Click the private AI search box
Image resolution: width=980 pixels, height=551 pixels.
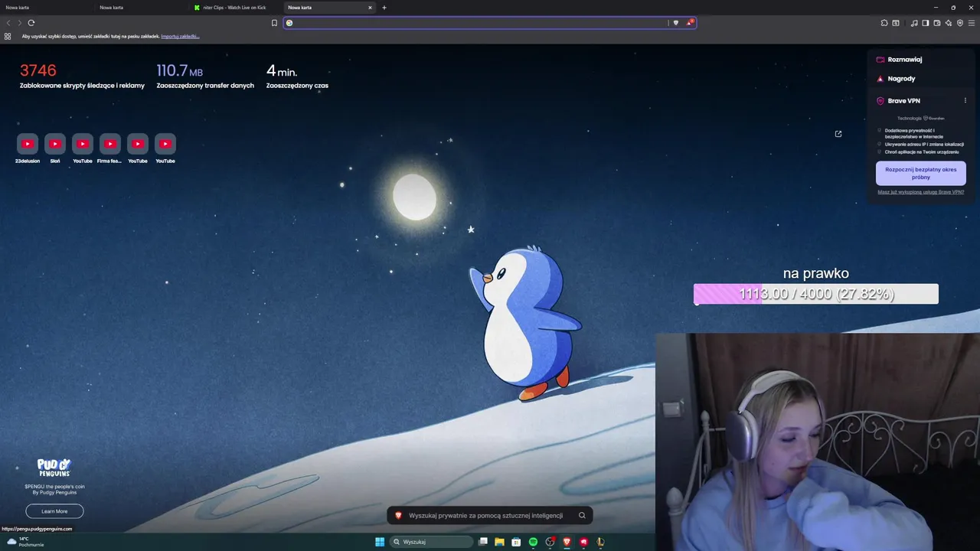coord(490,515)
